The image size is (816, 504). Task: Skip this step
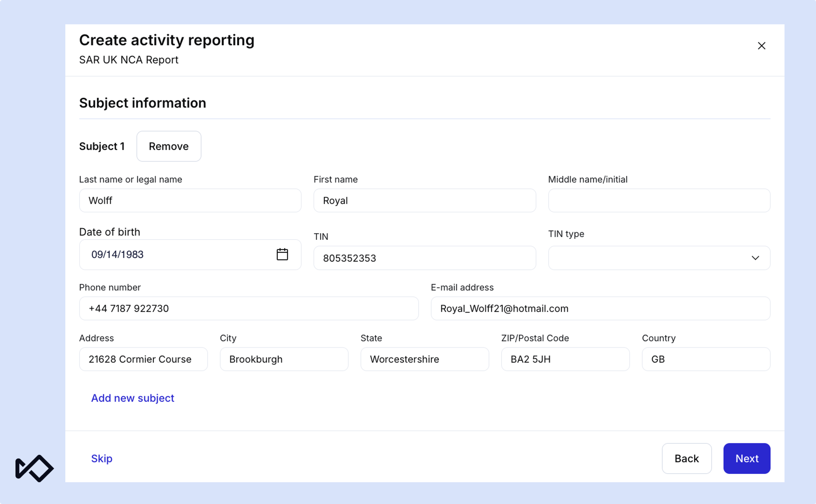click(102, 458)
